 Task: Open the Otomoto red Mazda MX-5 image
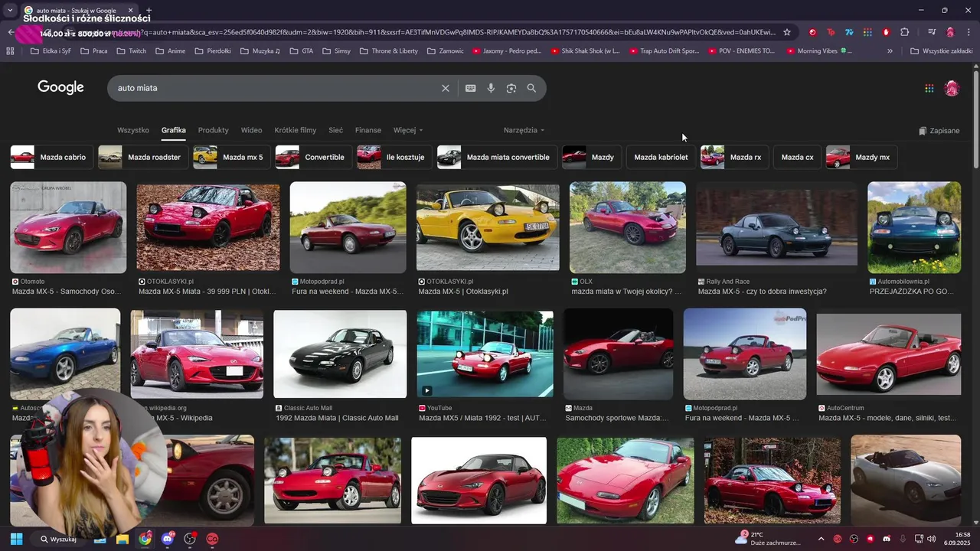(68, 227)
